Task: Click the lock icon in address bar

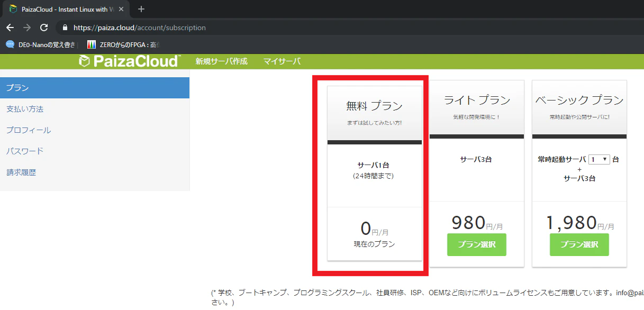Action: [x=65, y=28]
